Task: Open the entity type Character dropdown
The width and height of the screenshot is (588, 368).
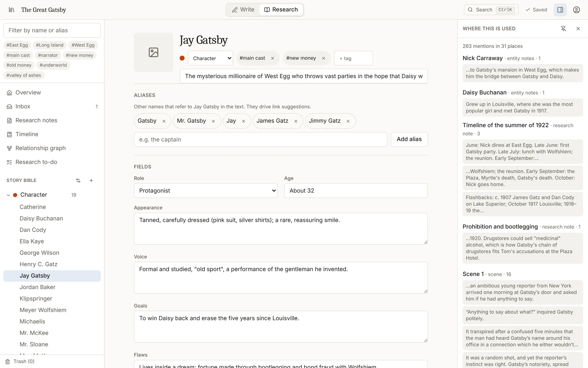Action: click(211, 58)
